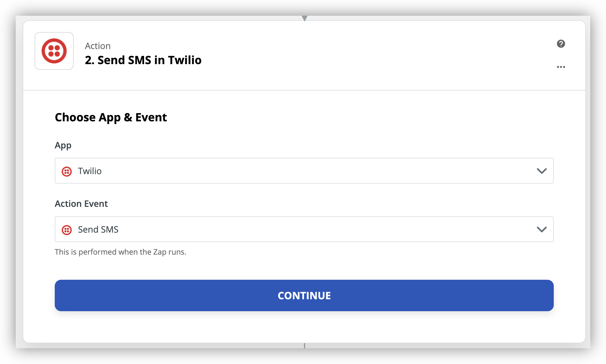Viewport: 606px width, 364px height.
Task: Click the CONTINUE button
Action: 304,295
